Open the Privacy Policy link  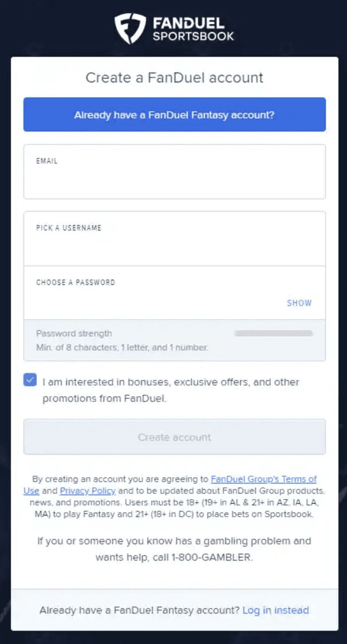(x=88, y=491)
